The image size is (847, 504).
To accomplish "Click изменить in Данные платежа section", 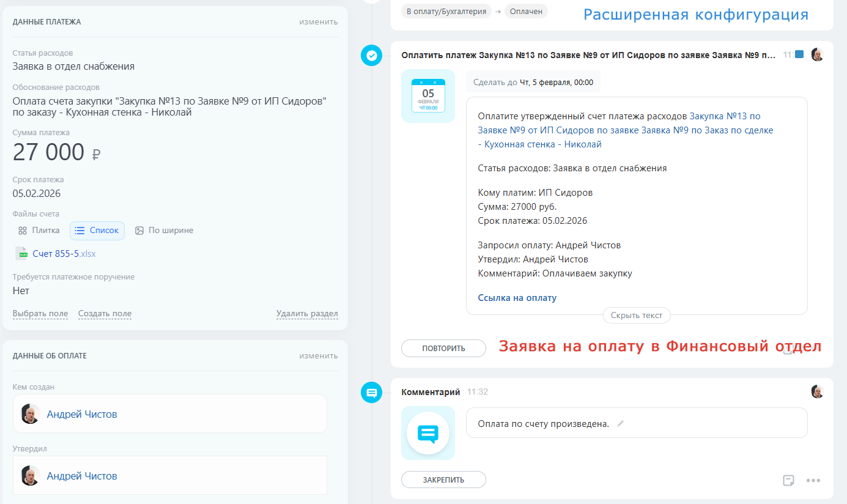I will 318,22.
